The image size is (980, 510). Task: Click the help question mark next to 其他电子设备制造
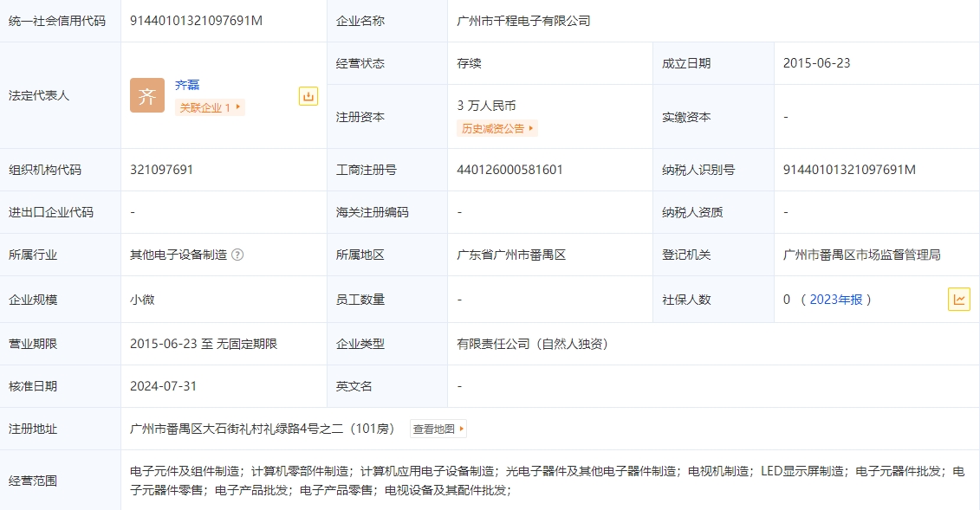coord(237,255)
